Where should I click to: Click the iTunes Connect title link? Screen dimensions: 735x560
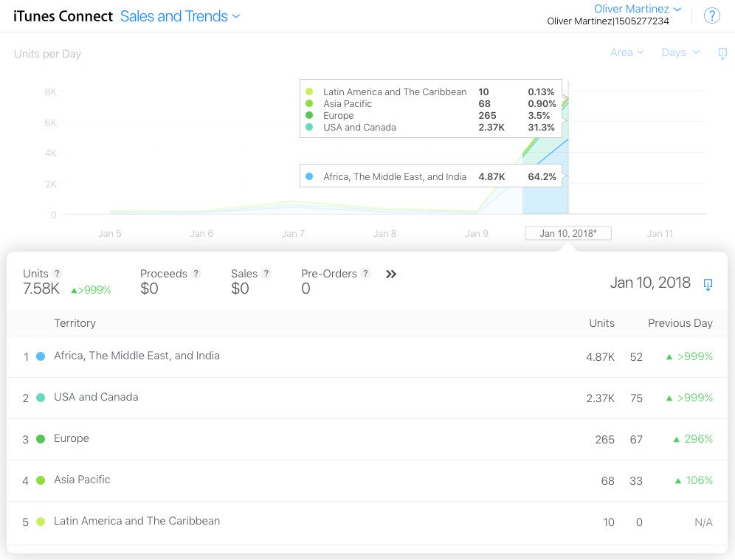(x=63, y=16)
